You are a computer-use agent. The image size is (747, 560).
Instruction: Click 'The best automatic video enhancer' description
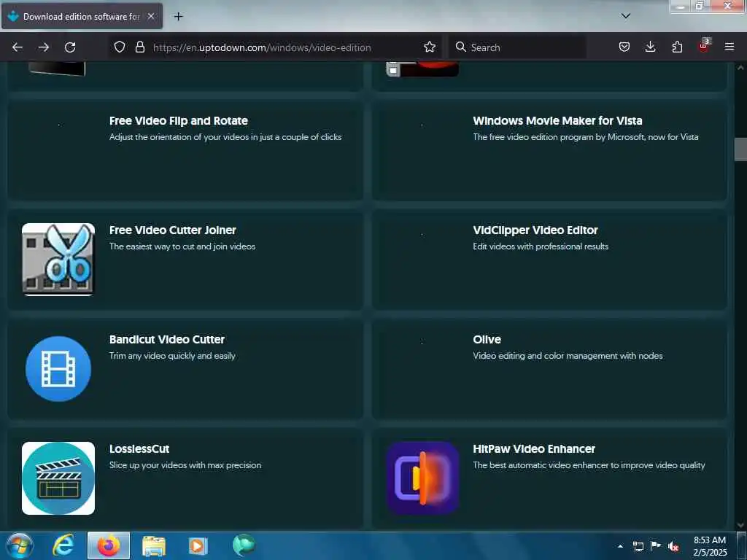coord(589,465)
